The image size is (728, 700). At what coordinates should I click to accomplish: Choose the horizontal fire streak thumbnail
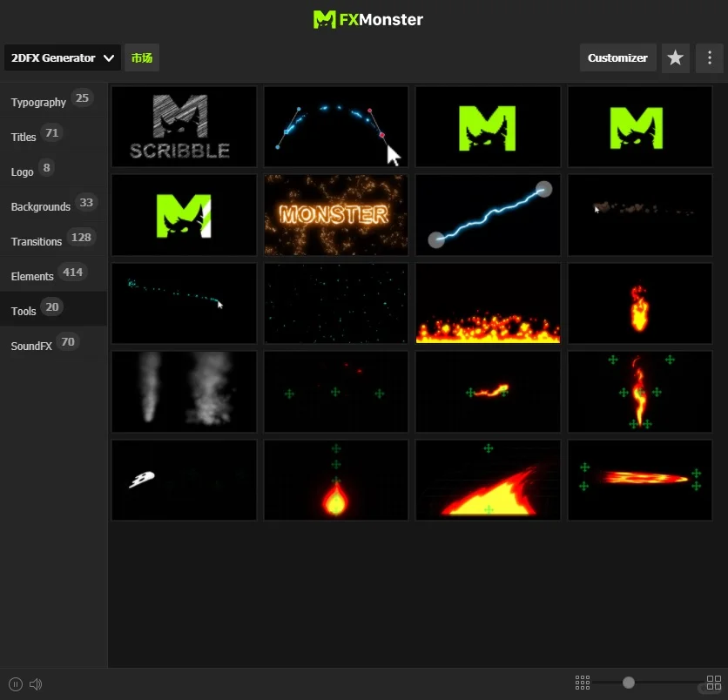[x=639, y=481]
